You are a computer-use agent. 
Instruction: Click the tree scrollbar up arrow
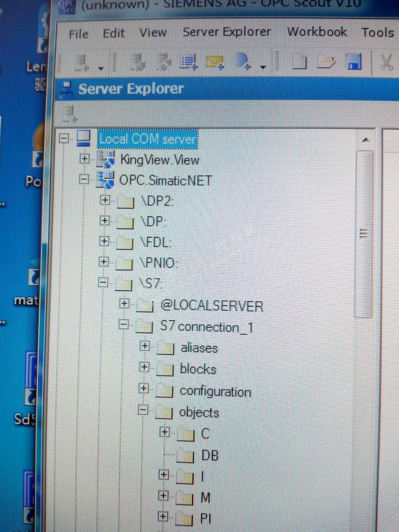click(x=365, y=140)
